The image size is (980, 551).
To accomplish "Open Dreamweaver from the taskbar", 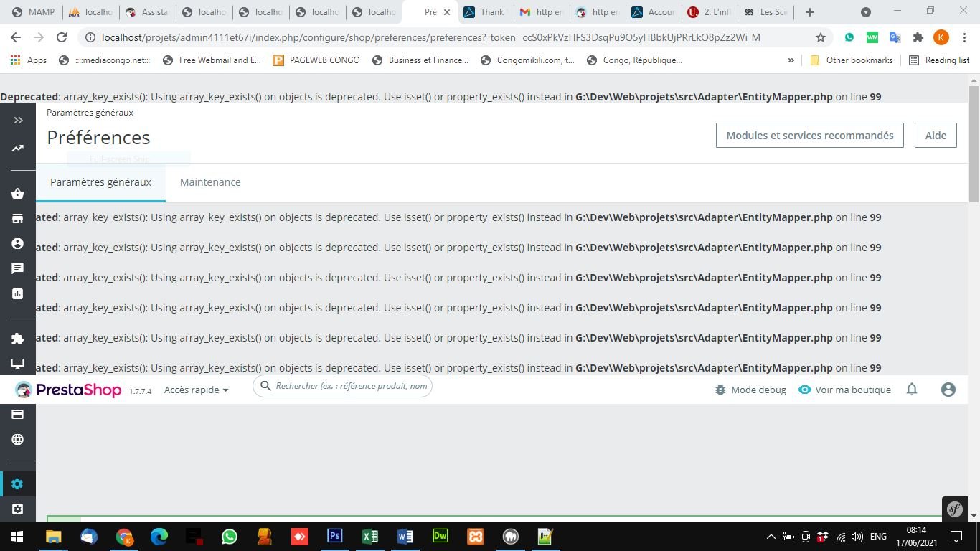I will coord(440,537).
